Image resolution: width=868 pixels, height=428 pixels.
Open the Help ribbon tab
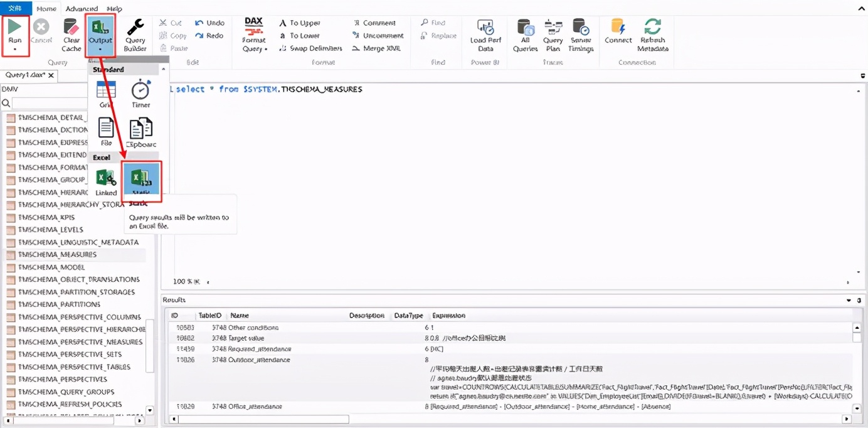coord(114,9)
